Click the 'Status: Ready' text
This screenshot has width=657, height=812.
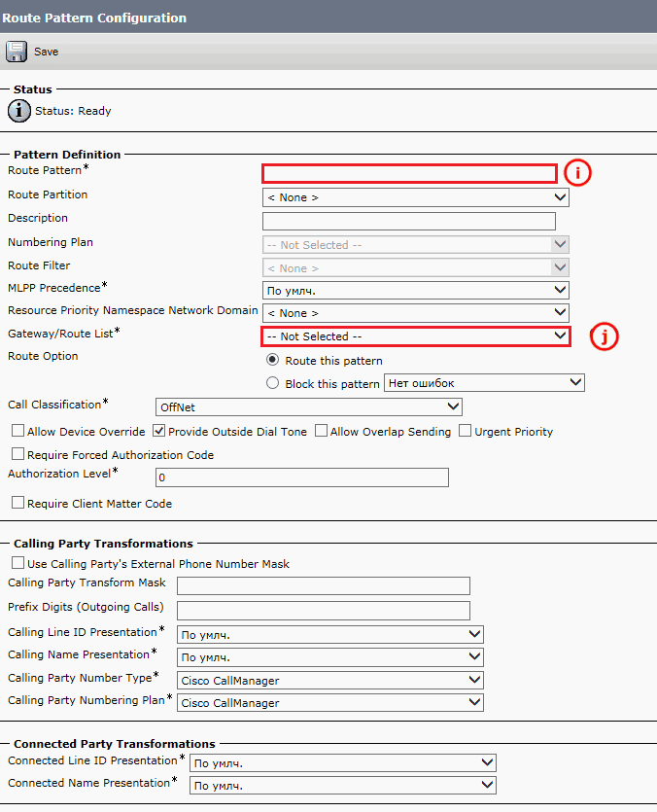[73, 111]
